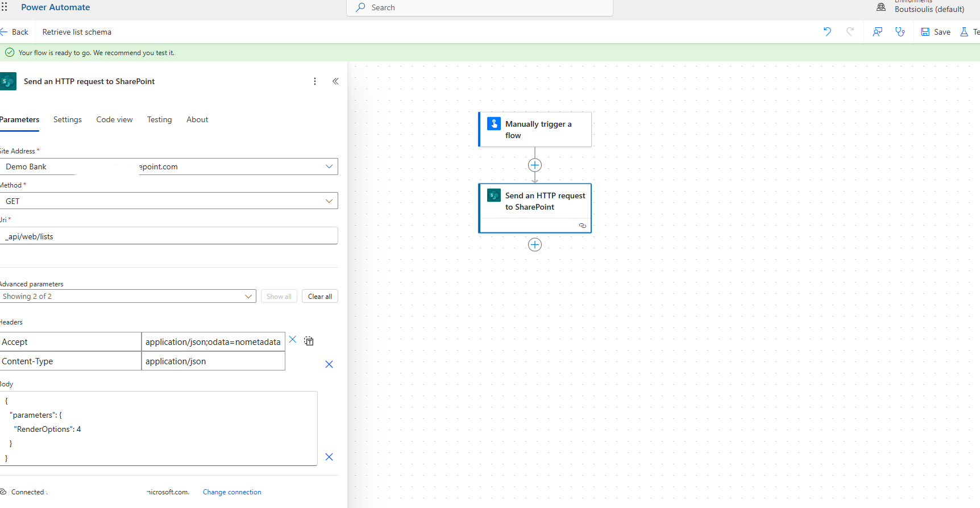The width and height of the screenshot is (980, 508).
Task: Add step below Manually trigger a flow
Action: tap(534, 165)
